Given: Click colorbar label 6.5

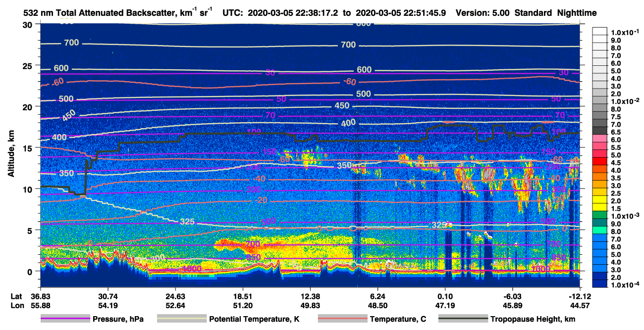Looking at the screenshot, I should pos(615,132).
